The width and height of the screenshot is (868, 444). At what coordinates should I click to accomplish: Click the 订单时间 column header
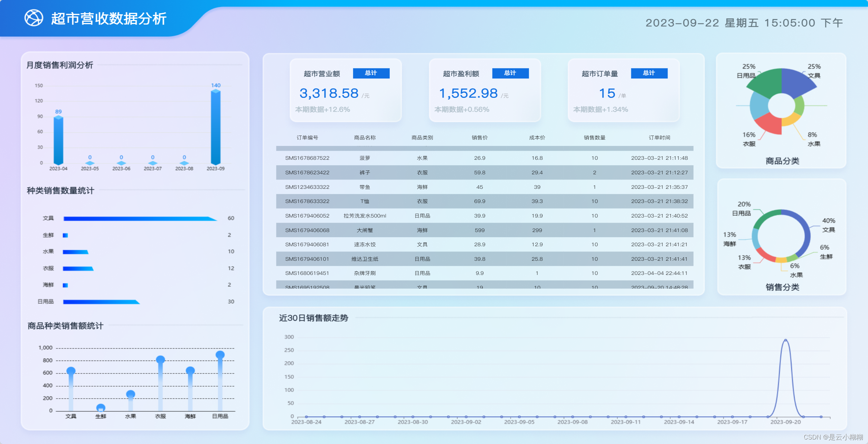[x=659, y=138]
